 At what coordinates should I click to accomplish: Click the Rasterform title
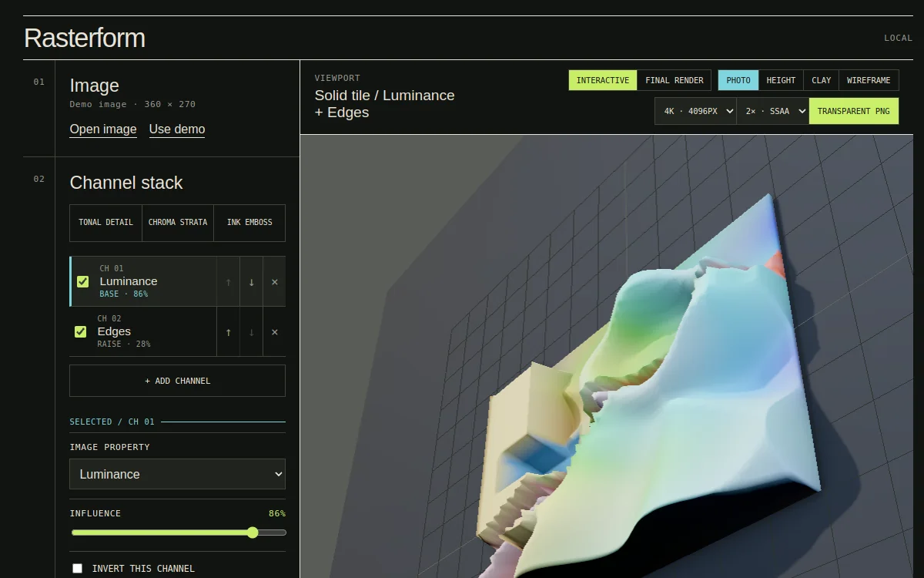point(85,38)
